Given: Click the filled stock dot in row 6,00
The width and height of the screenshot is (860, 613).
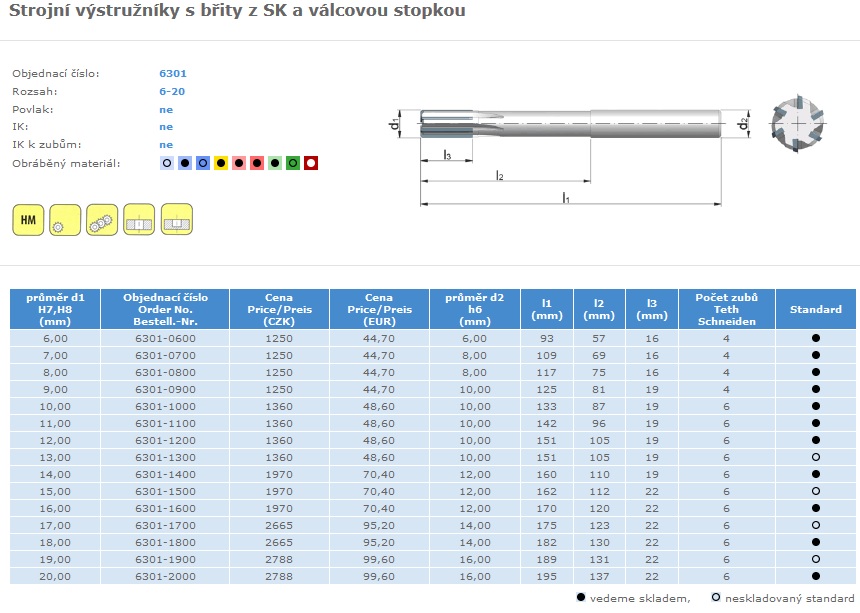Looking at the screenshot, I should (816, 338).
